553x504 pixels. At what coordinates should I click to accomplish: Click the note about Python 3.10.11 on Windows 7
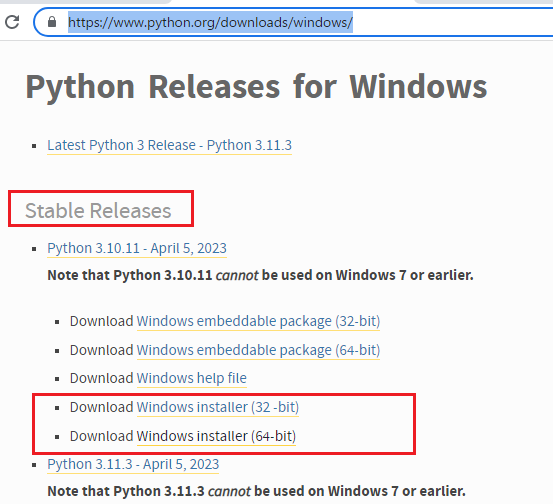260,275
